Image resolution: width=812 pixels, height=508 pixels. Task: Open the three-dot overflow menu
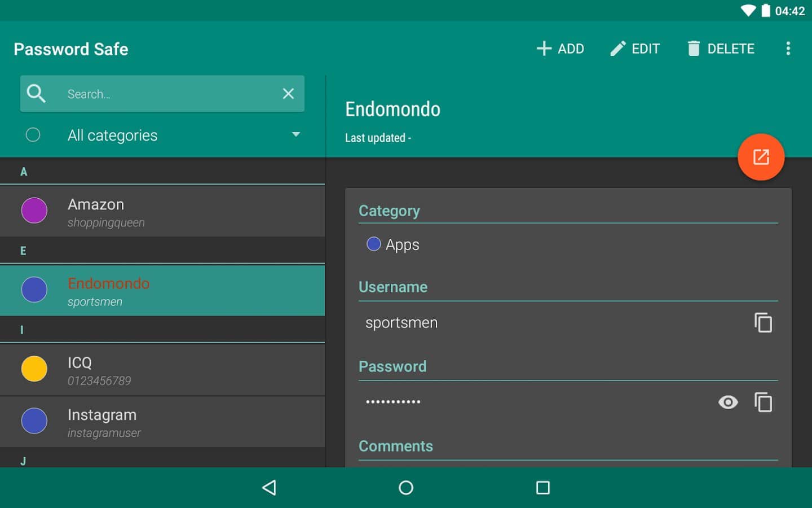(788, 49)
